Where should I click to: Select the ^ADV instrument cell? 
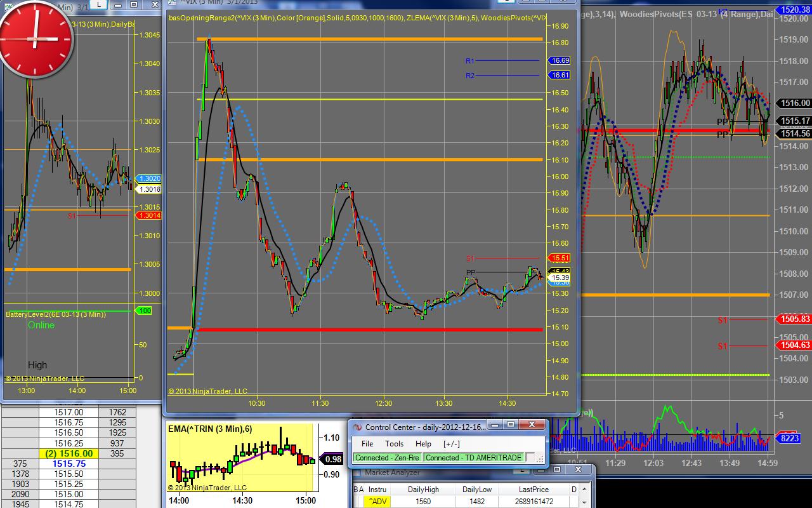377,502
